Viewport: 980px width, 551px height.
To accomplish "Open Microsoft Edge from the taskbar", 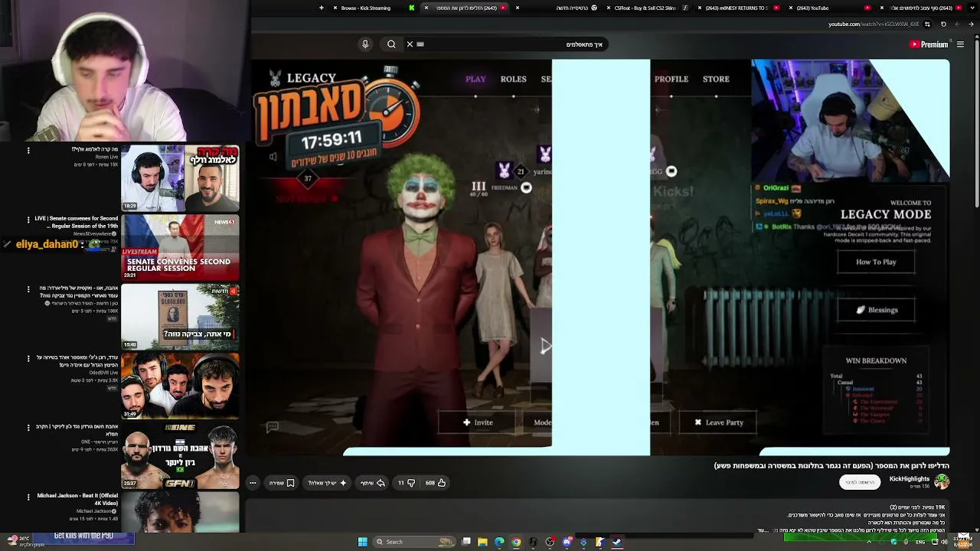I will coord(499,542).
